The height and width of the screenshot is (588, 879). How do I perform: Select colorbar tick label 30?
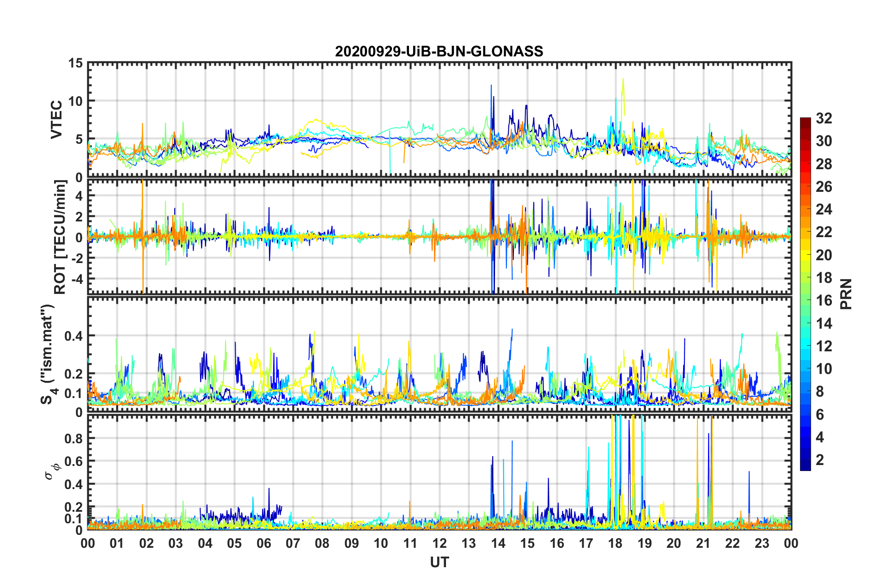(x=824, y=141)
